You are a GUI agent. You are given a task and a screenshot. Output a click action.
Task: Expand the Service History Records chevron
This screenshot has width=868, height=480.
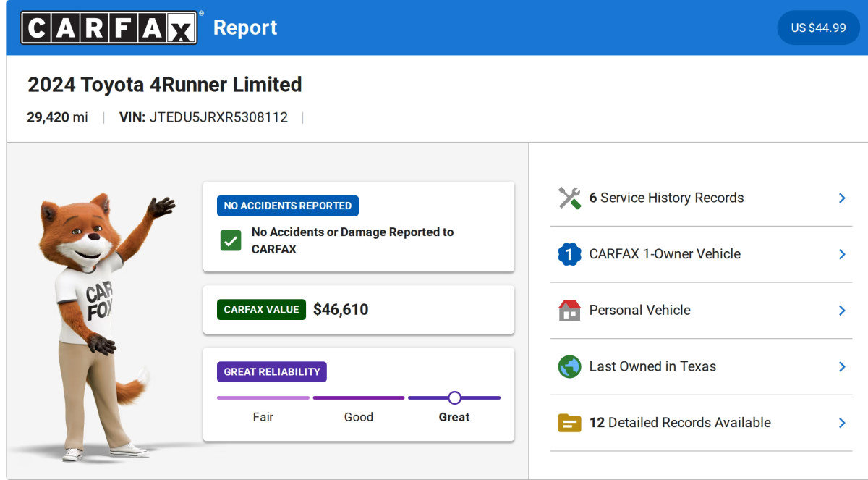click(842, 198)
